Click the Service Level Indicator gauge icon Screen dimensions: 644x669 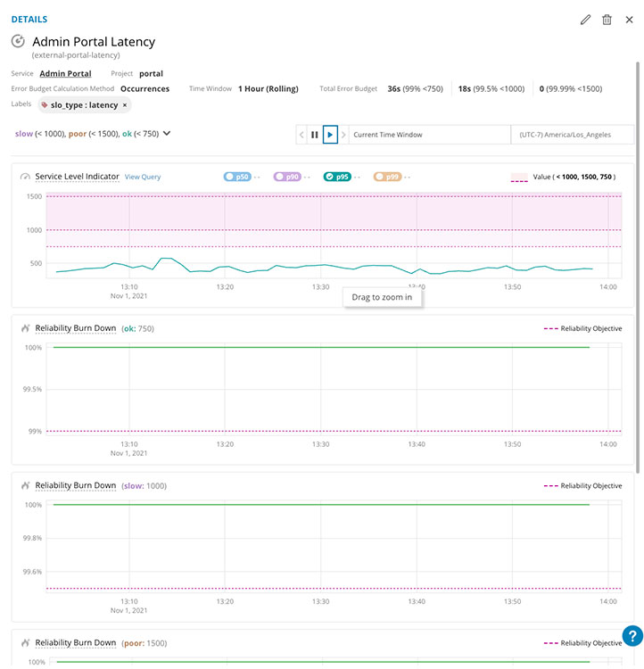(x=25, y=177)
